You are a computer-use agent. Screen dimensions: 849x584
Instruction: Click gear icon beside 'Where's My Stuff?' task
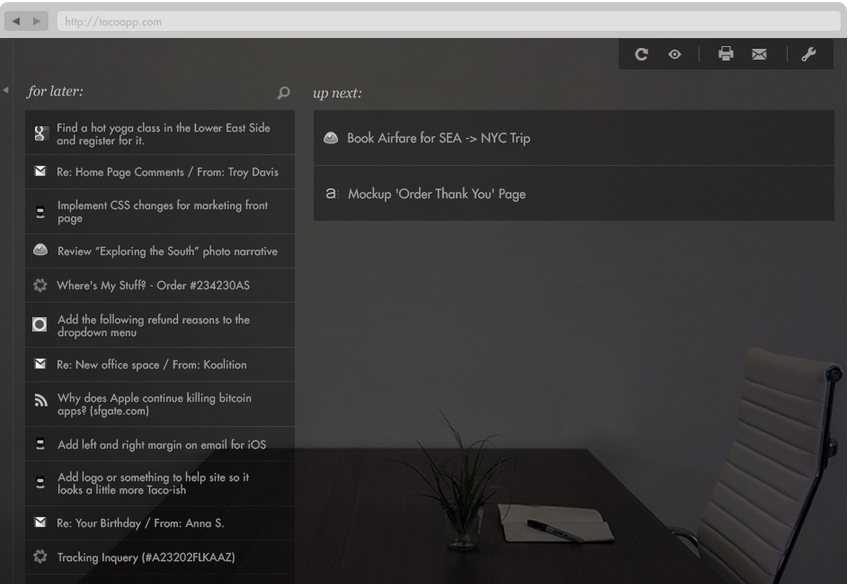40,285
